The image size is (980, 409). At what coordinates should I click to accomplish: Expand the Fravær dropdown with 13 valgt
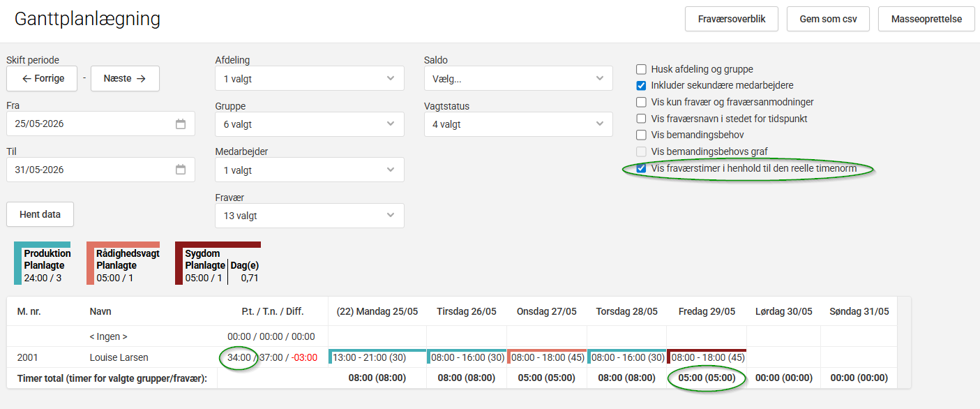pyautogui.click(x=310, y=216)
